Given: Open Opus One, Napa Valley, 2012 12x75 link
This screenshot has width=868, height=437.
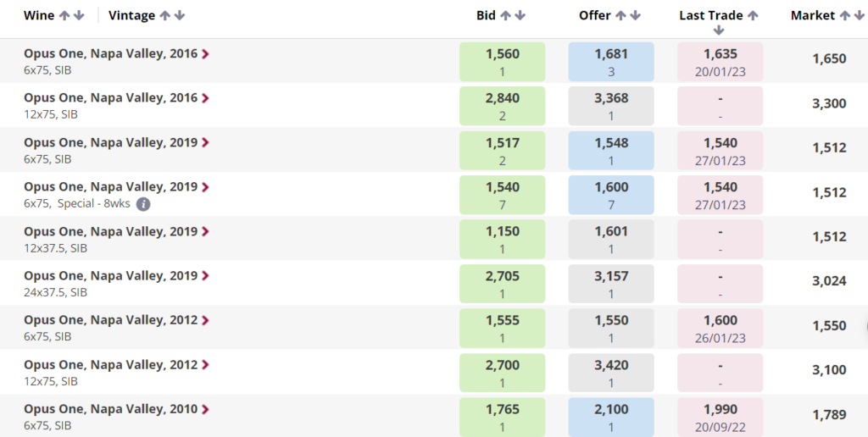Looking at the screenshot, I should click(x=111, y=365).
